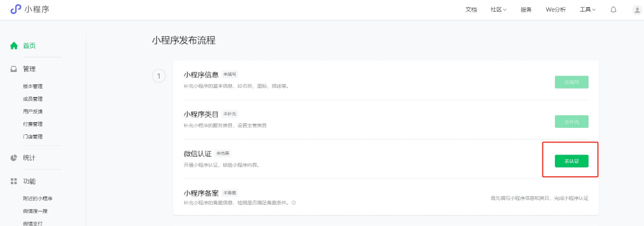The width and height of the screenshot is (644, 226).
Task: Click the 统计 pie chart icon
Action: click(x=14, y=158)
